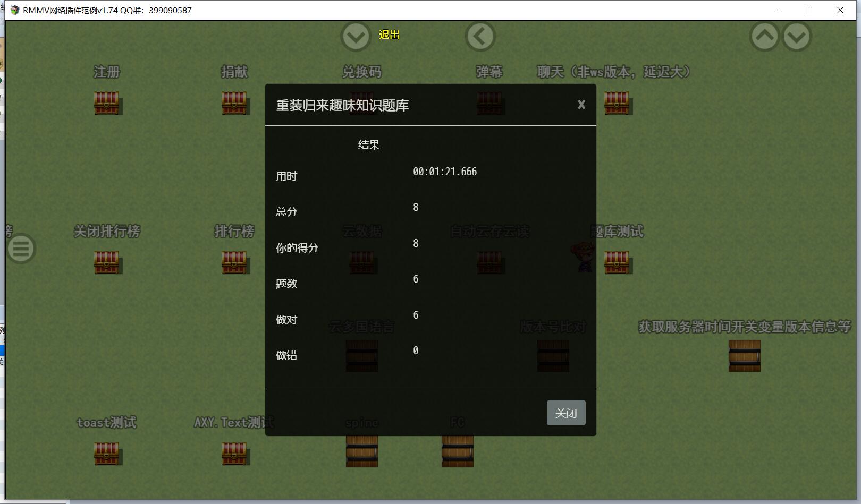The width and height of the screenshot is (861, 504).
Task: Click the 用时 row label
Action: [x=286, y=176]
